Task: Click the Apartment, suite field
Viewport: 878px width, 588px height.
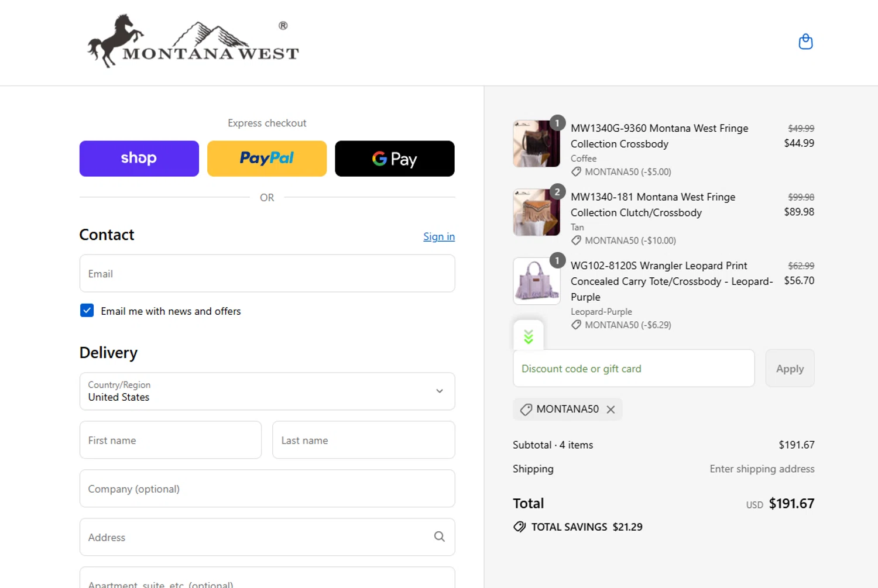Action: 267,577
